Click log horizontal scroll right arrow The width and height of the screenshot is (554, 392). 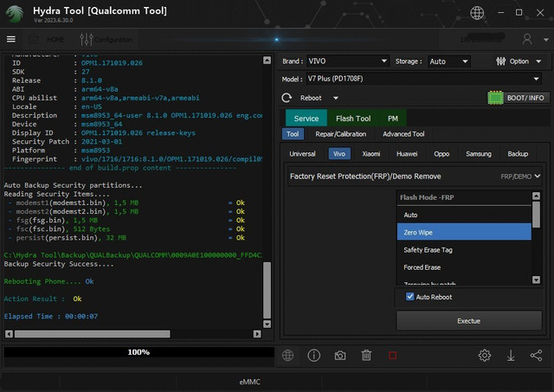coord(257,334)
